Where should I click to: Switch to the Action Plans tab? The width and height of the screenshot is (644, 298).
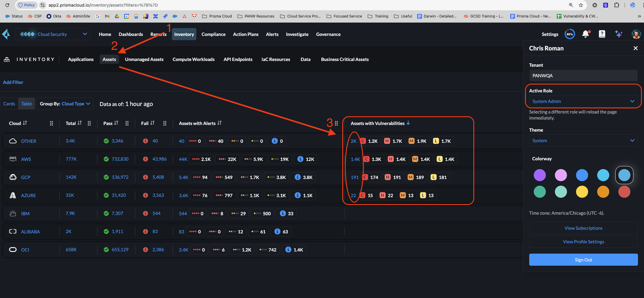click(x=246, y=34)
